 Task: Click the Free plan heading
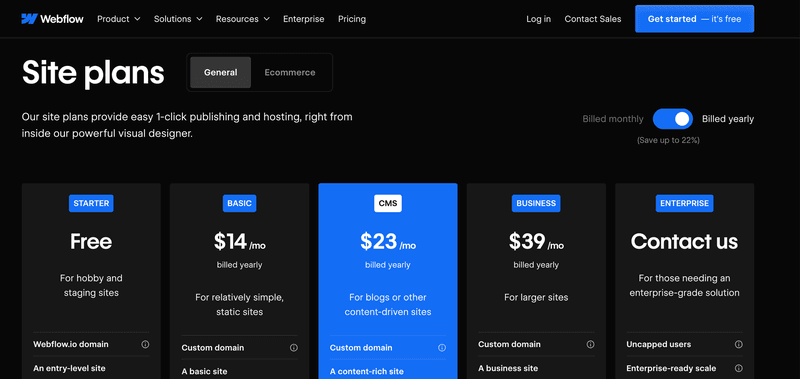(x=91, y=241)
